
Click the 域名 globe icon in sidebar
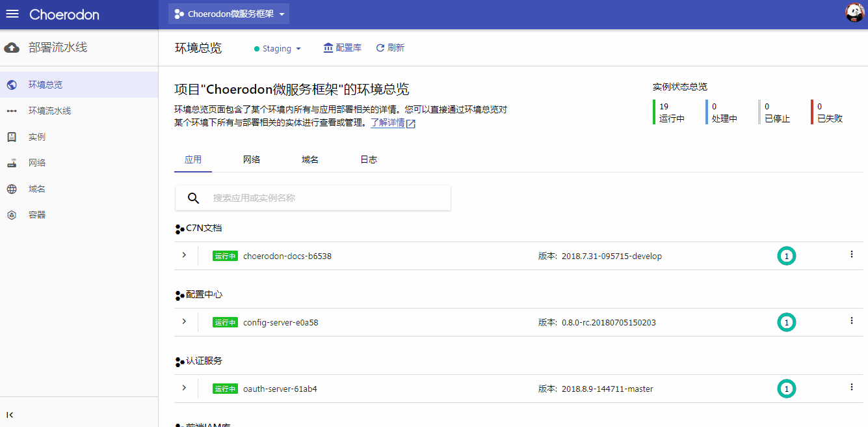(x=12, y=189)
